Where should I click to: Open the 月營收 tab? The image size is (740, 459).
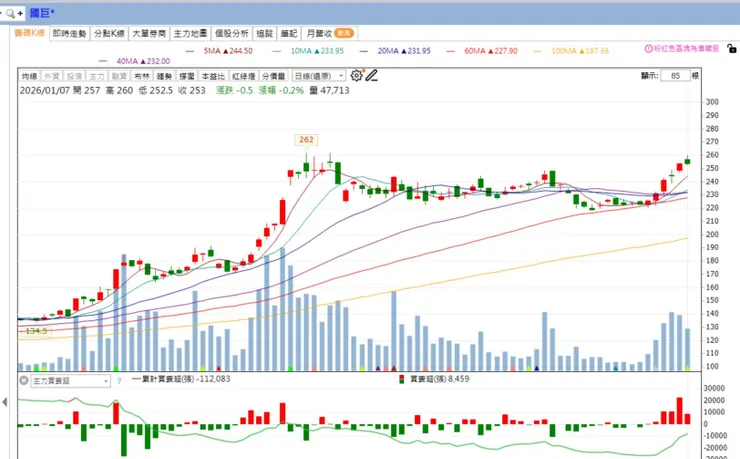[x=329, y=33]
